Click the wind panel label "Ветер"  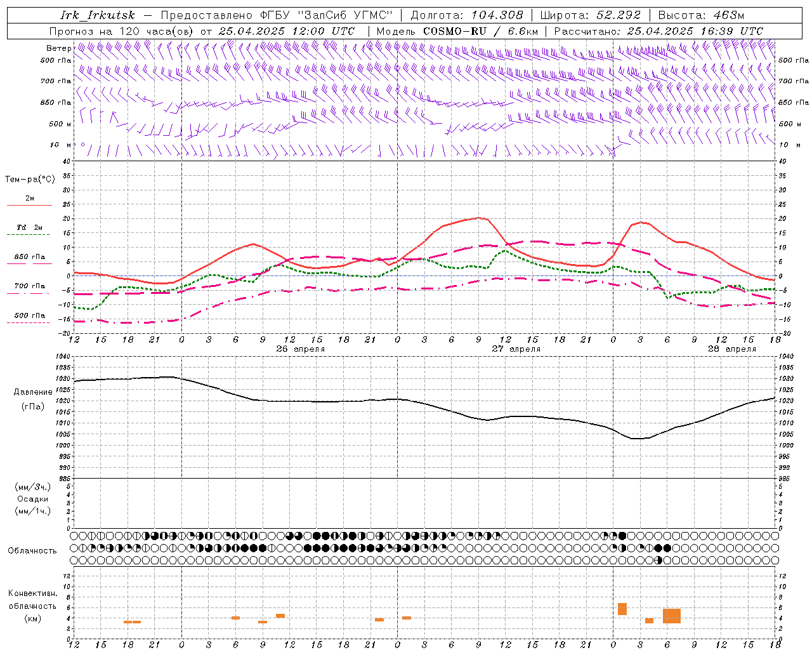58,48
